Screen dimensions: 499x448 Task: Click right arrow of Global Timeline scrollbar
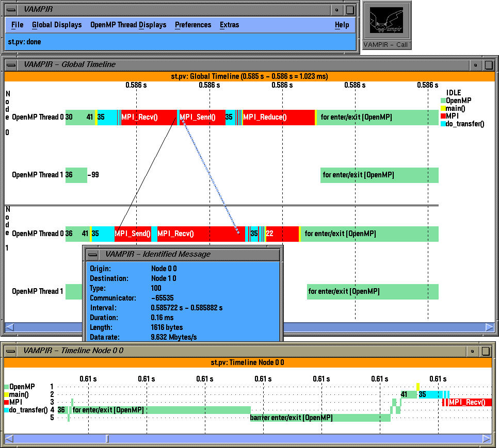[x=489, y=327]
